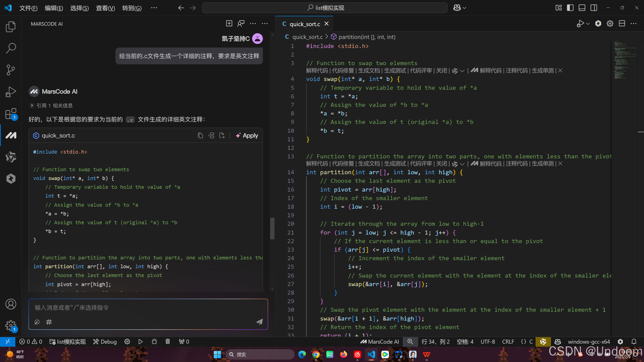Viewport: 644px width, 362px height.
Task: Toggle the secondary side bar visibility
Action: pyautogui.click(x=594, y=8)
